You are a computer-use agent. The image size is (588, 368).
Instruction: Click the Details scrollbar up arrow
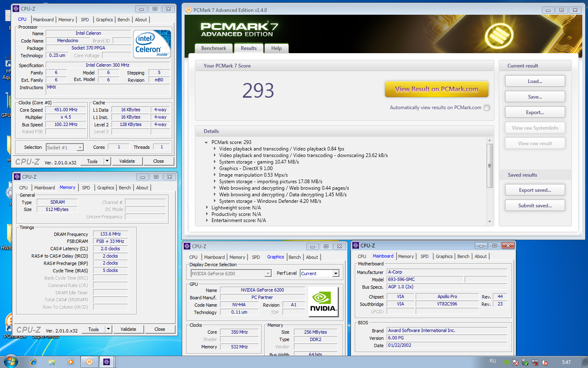pyautogui.click(x=490, y=140)
